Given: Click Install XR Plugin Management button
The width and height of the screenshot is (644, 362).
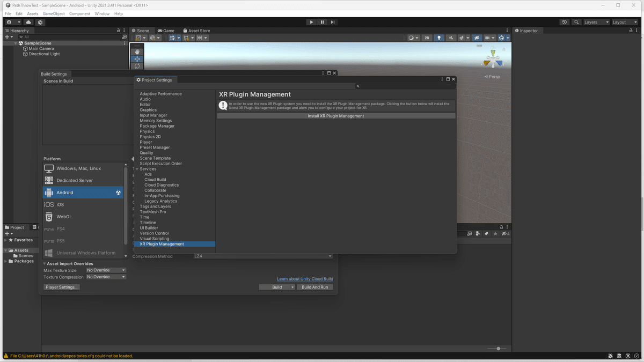Looking at the screenshot, I should [336, 116].
